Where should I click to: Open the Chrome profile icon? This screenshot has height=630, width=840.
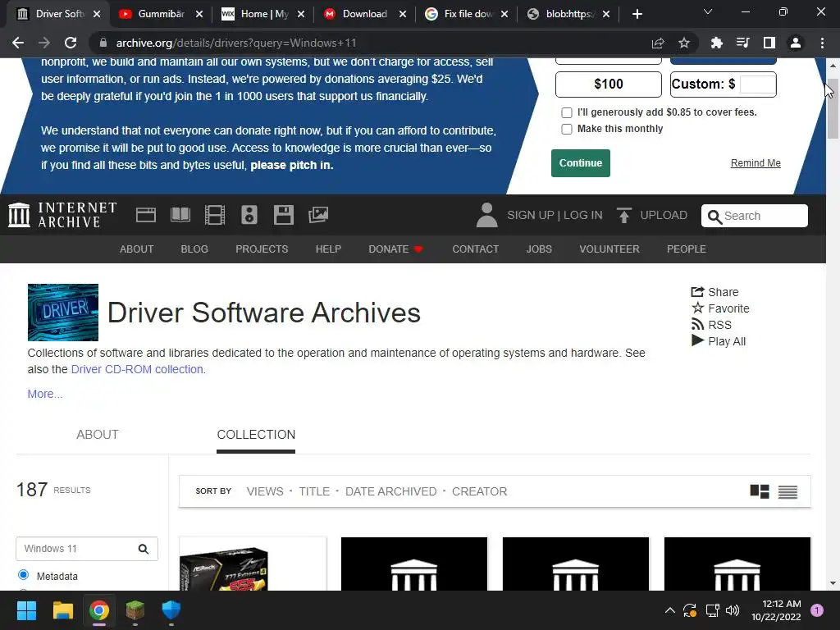point(796,43)
